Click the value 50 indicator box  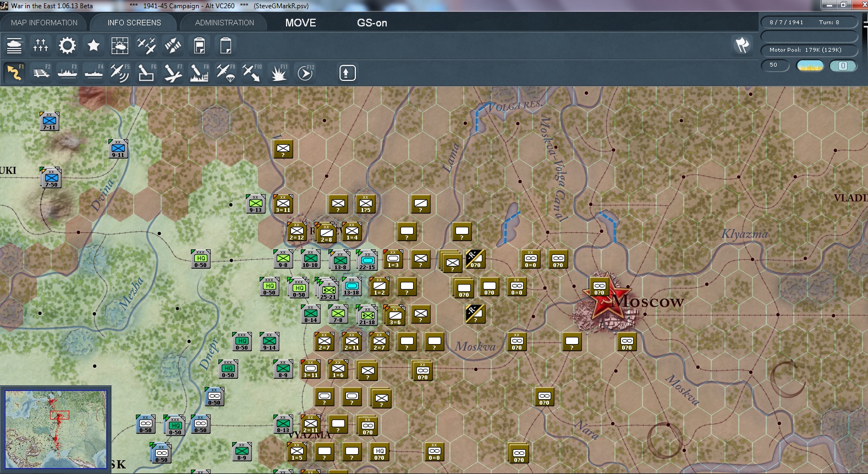[x=774, y=66]
